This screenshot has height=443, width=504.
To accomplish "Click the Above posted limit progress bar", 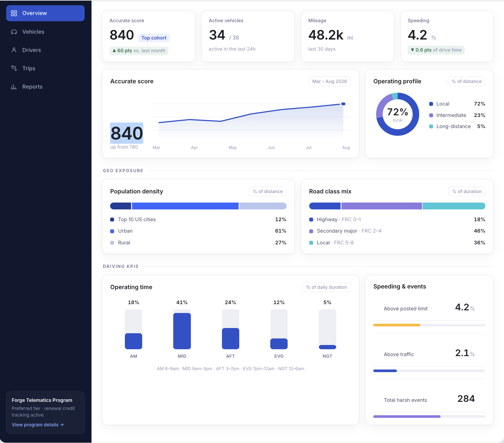I will [x=429, y=325].
